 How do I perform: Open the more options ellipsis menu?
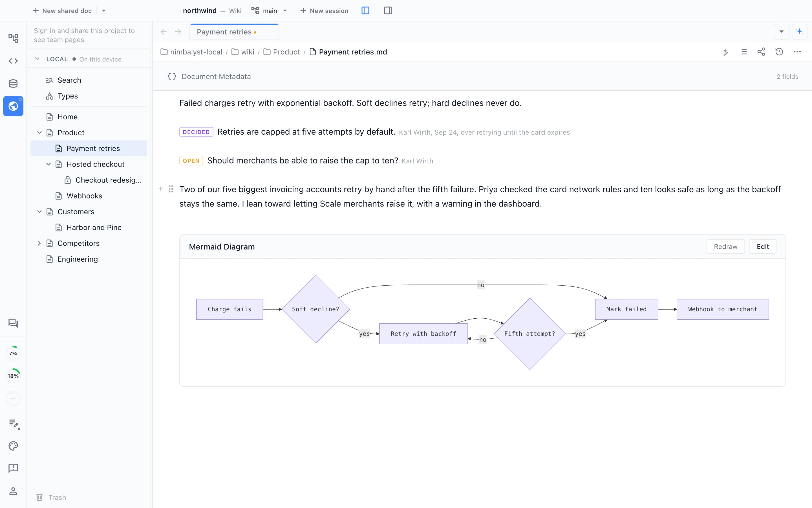[x=797, y=52]
